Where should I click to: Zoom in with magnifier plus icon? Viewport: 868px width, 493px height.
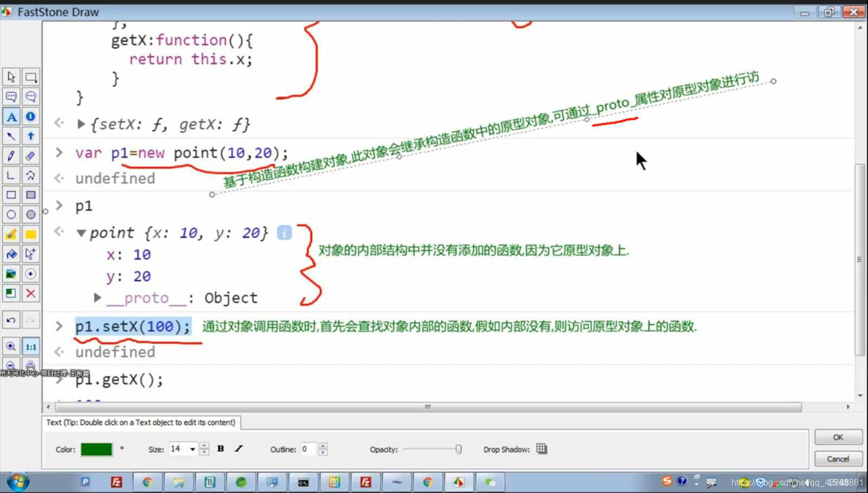11,347
